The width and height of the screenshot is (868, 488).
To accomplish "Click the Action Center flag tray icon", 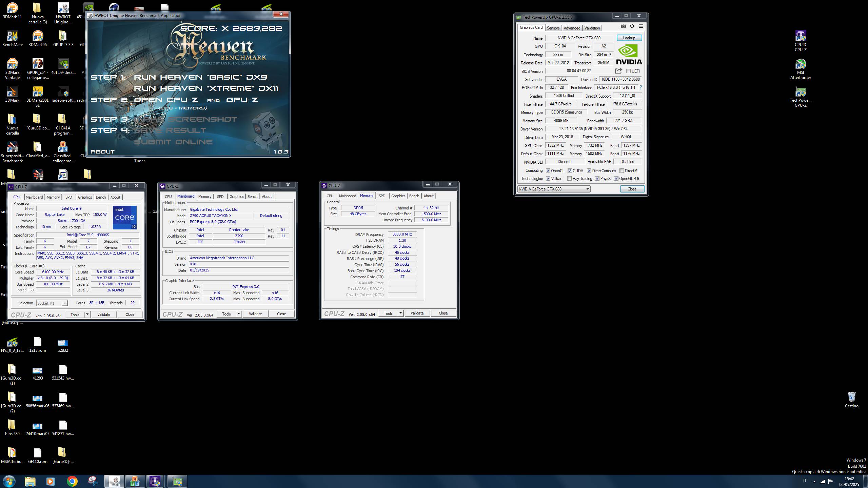I will pyautogui.click(x=831, y=481).
